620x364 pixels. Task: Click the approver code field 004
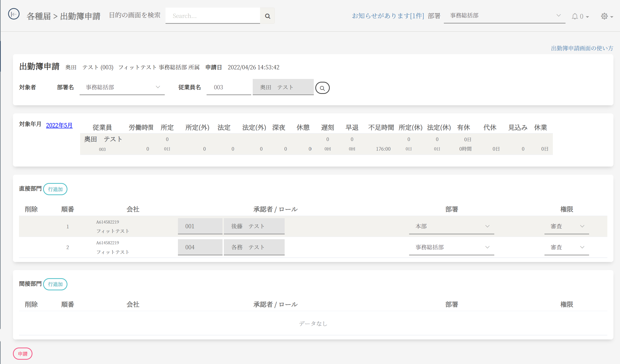(x=200, y=247)
